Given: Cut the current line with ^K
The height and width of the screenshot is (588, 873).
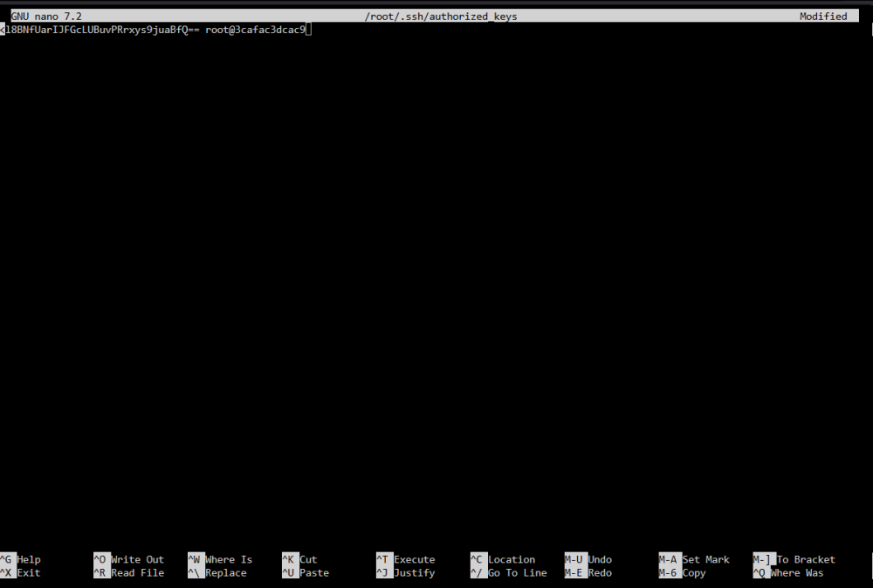Looking at the screenshot, I should [x=303, y=559].
